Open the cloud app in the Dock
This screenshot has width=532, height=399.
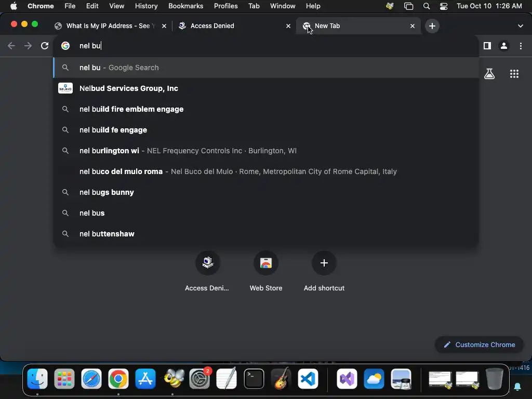374,378
